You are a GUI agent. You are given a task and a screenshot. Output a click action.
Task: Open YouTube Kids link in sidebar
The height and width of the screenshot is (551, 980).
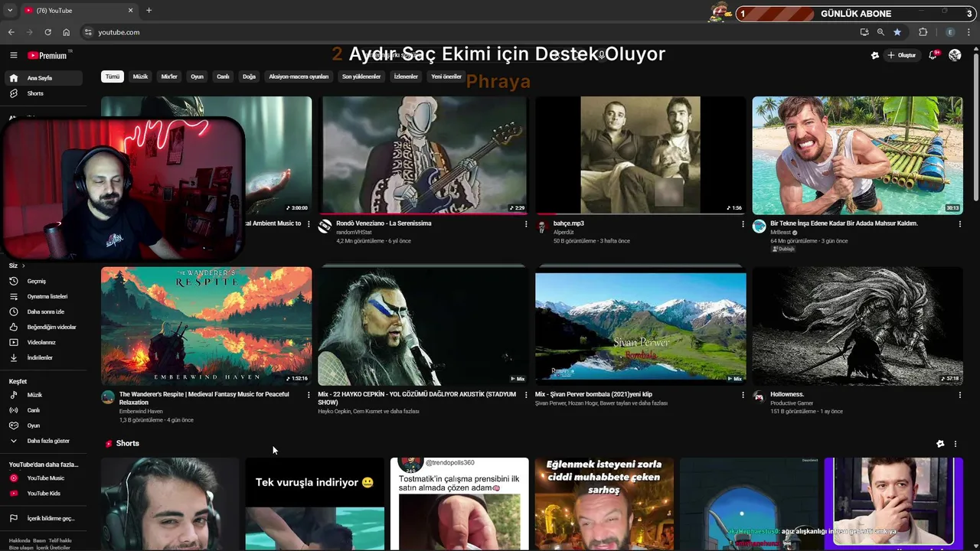[44, 494]
